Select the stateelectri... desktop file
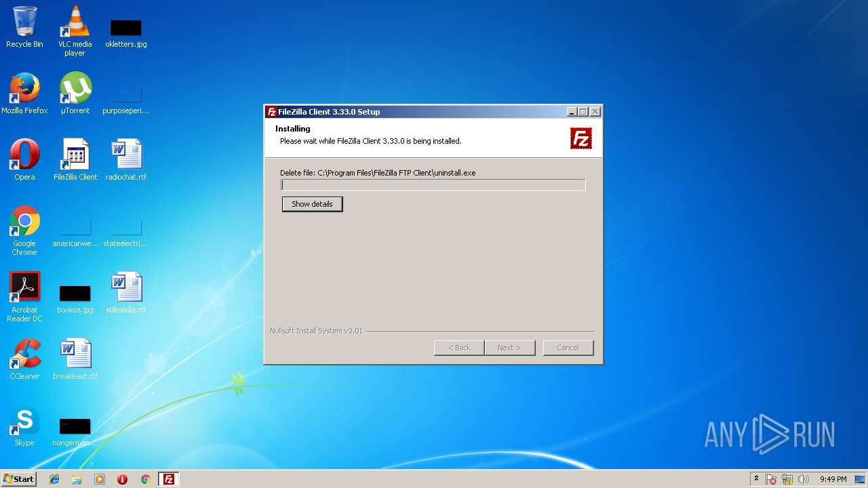The width and height of the screenshot is (868, 488). 125,232
